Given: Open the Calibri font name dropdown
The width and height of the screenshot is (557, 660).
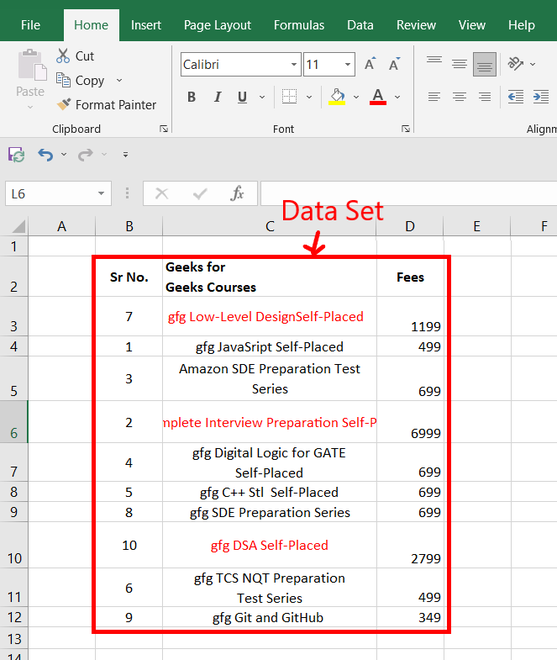Looking at the screenshot, I should [x=293, y=64].
